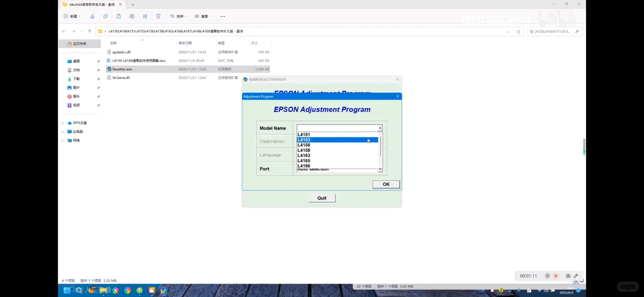Click the Paste clipboard icon
644x297 pixels.
pyautogui.click(x=119, y=16)
